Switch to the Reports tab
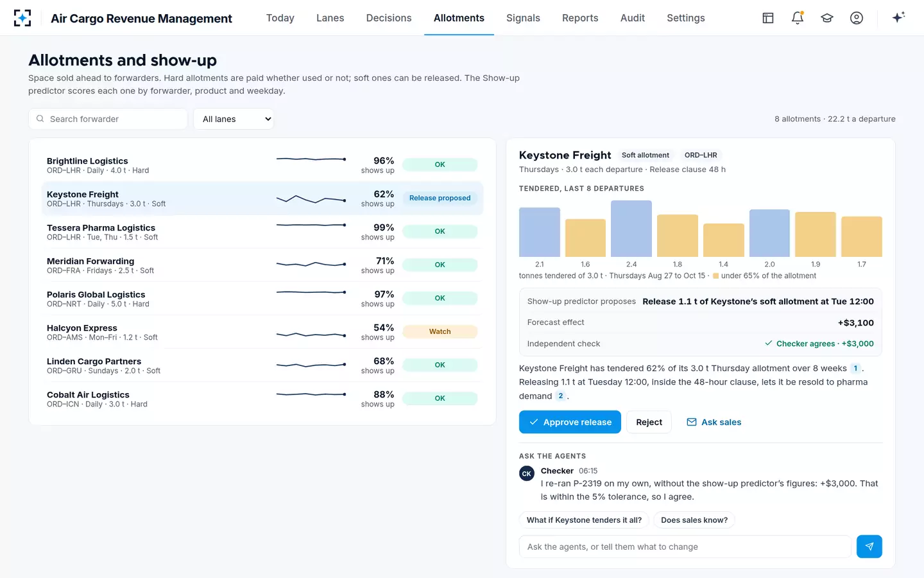The width and height of the screenshot is (924, 578). pos(580,18)
